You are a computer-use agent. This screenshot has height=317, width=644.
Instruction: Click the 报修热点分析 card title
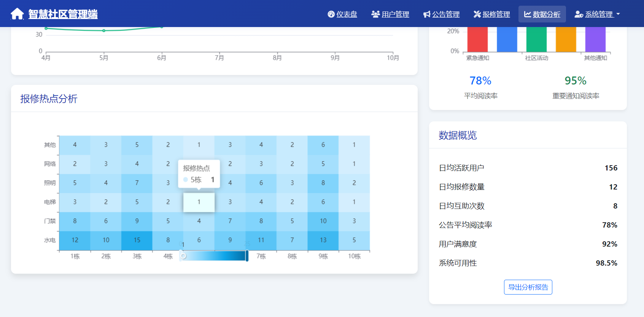[x=49, y=99]
